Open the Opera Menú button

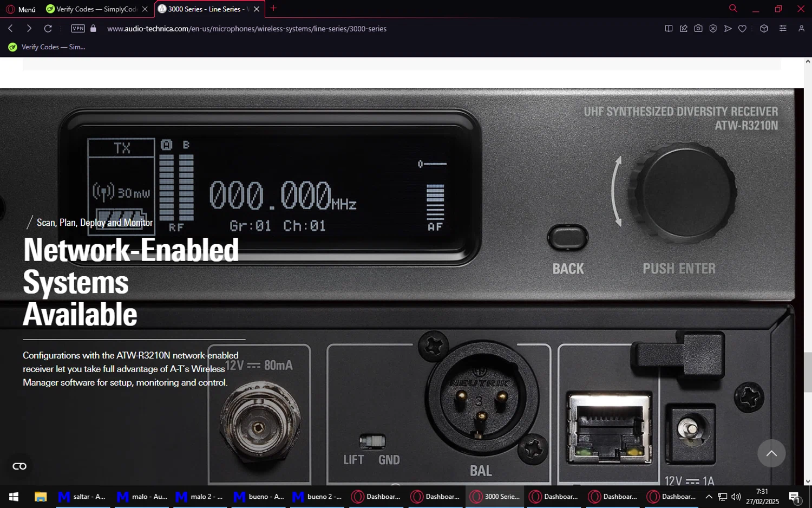pos(21,9)
